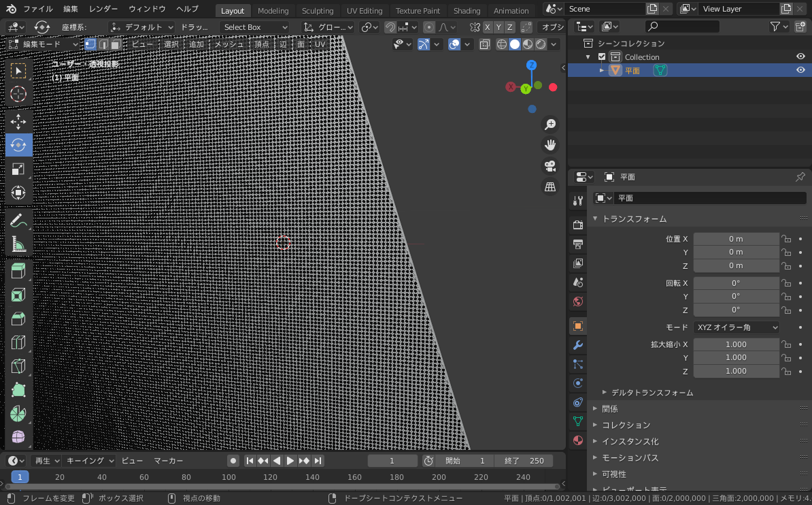812x505 pixels.
Task: Open the レンダー menu
Action: point(103,9)
